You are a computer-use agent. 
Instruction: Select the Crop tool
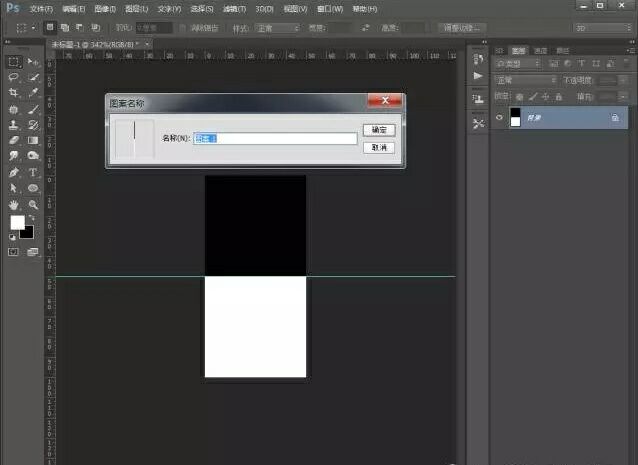(14, 93)
